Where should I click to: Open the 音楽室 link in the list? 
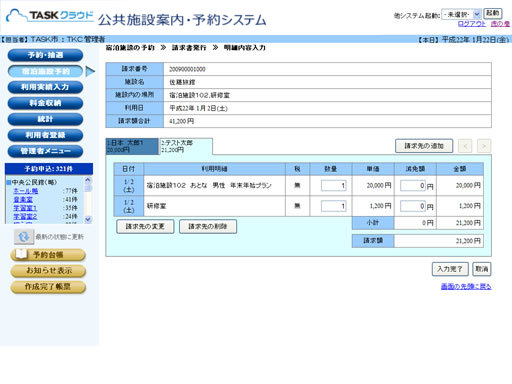[23, 199]
